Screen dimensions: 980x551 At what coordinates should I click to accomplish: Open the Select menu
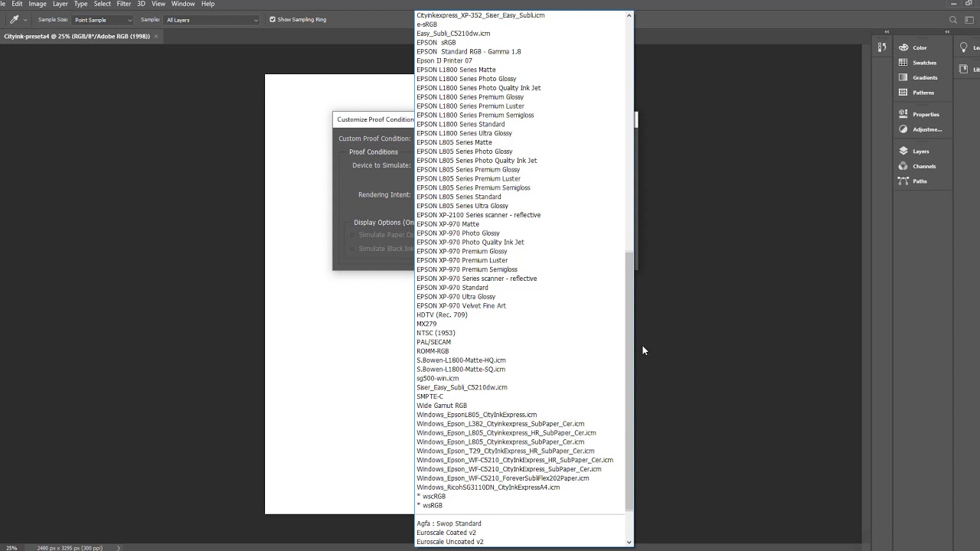point(102,4)
